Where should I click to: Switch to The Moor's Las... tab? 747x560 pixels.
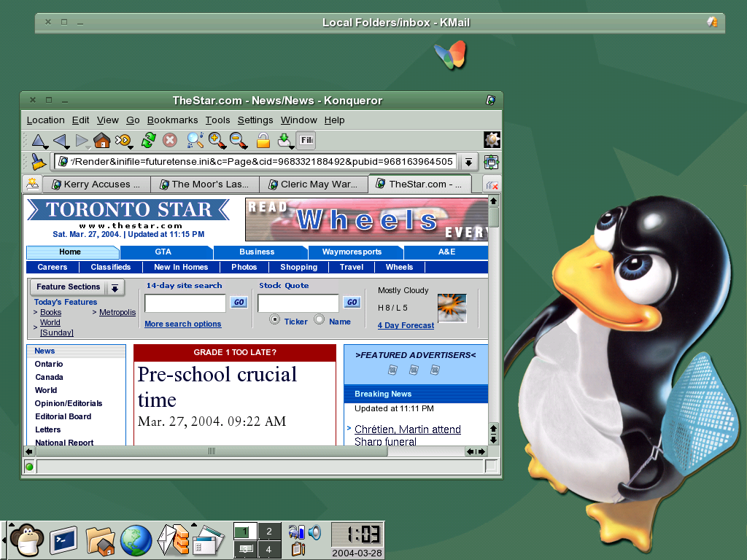pos(205,184)
